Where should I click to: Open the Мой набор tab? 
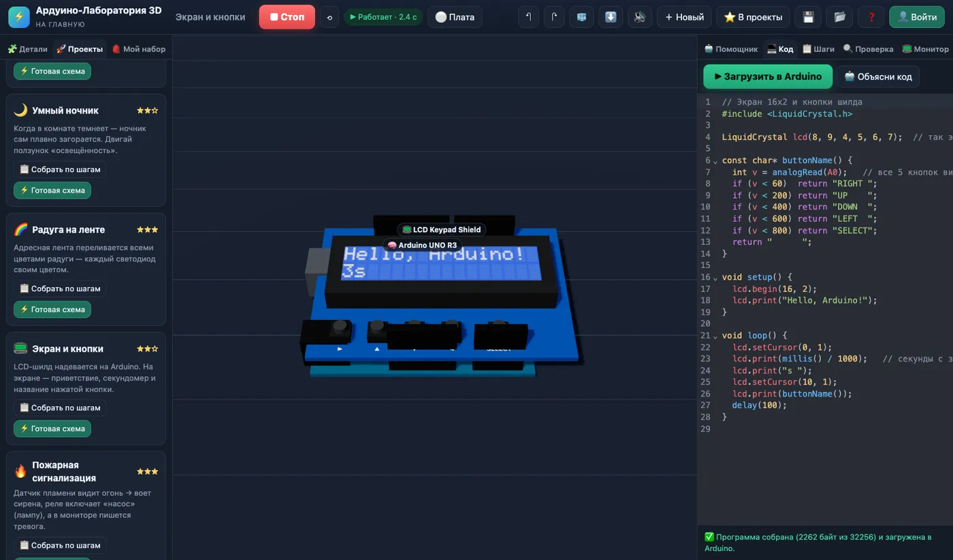[138, 49]
